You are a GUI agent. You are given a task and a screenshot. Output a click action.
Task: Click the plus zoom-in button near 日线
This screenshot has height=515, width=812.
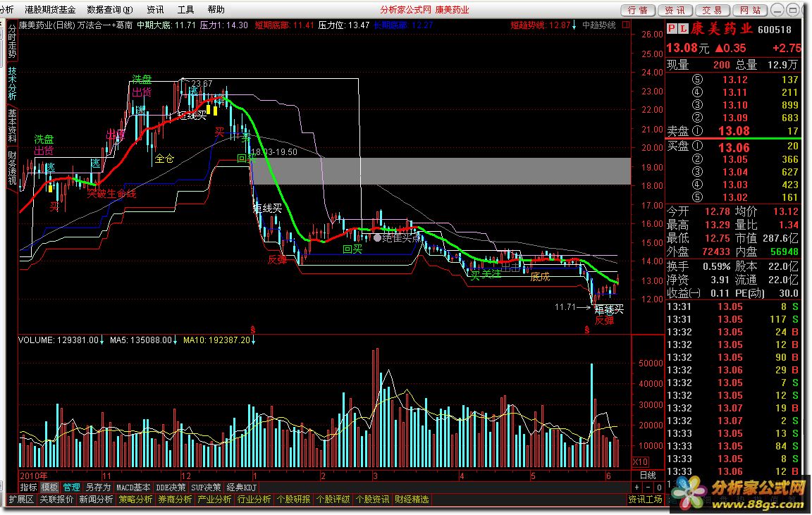coord(637,488)
